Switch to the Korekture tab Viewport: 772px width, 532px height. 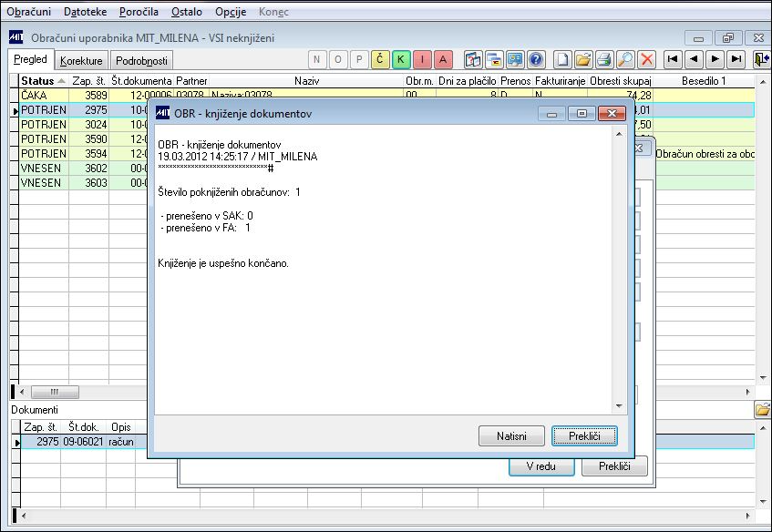point(81,60)
